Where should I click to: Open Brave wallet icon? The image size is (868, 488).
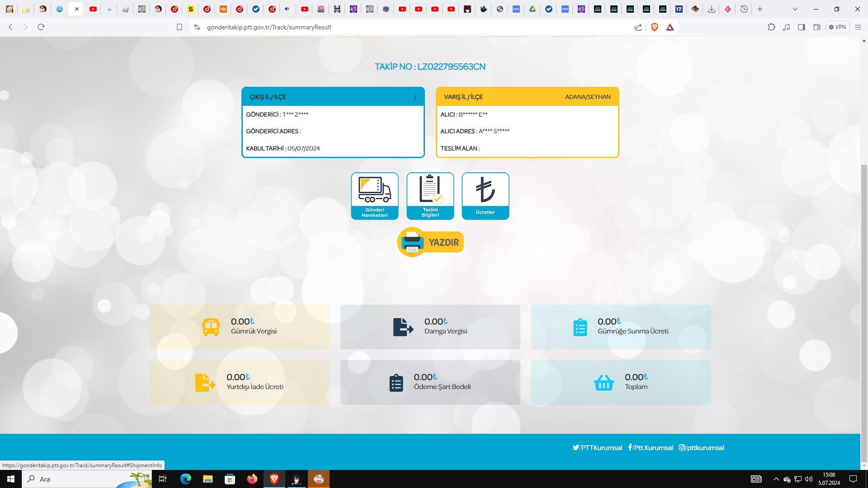point(817,27)
